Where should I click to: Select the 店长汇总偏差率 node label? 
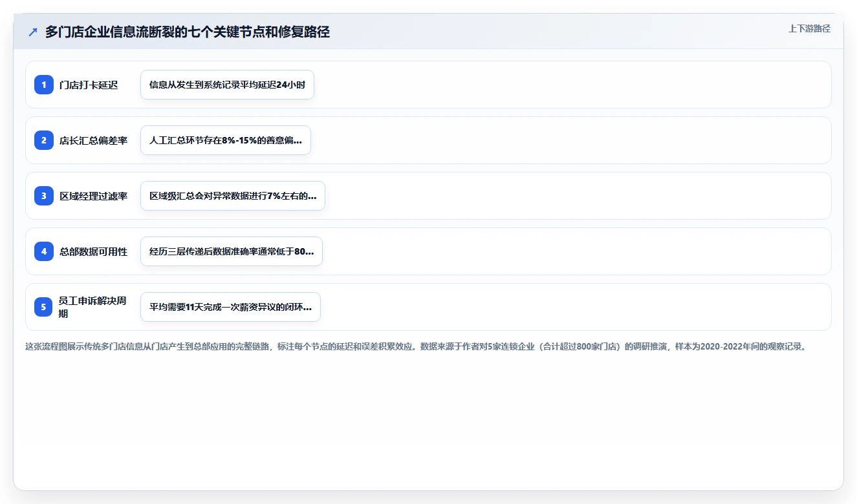click(94, 141)
